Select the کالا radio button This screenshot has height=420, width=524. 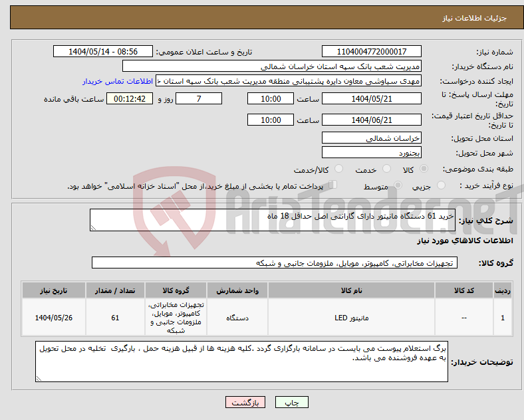[424, 169]
